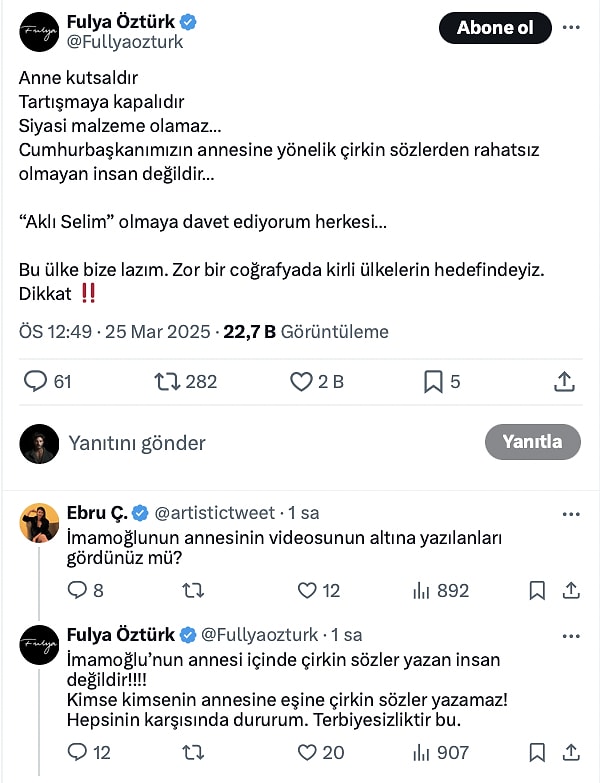Share the main tweet via the upload icon
Image resolution: width=600 pixels, height=783 pixels.
[x=564, y=381]
